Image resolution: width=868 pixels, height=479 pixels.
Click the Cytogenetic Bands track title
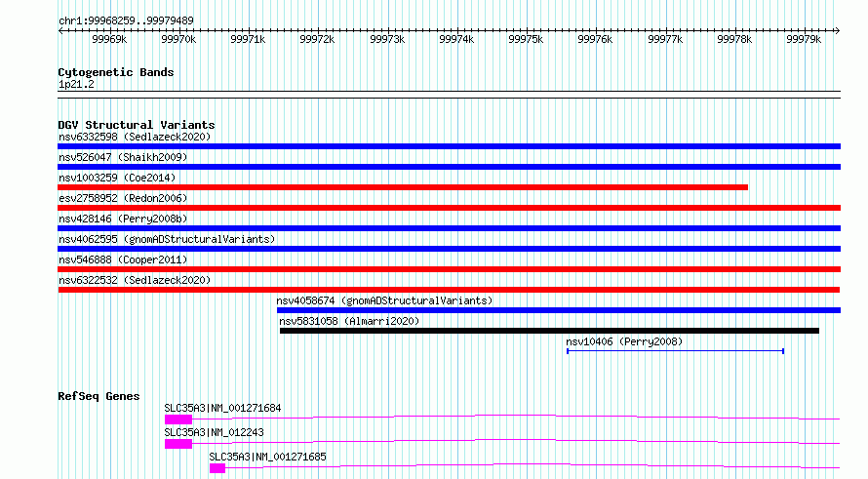click(x=116, y=72)
